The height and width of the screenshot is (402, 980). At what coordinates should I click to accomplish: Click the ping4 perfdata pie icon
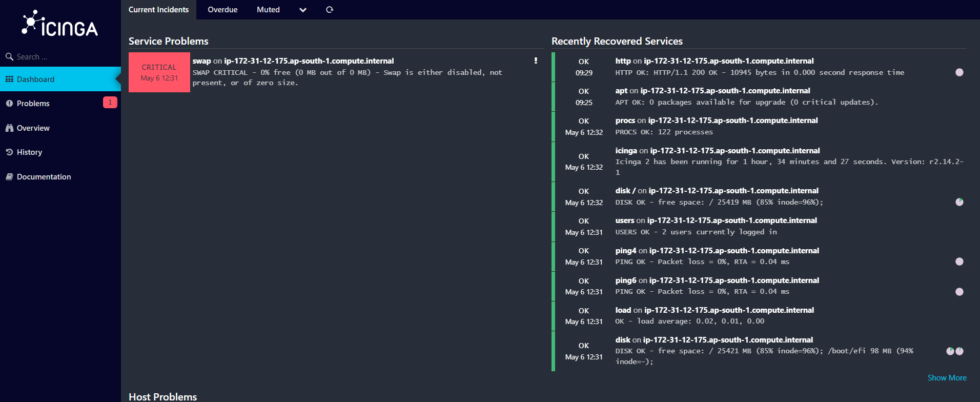coord(959,262)
